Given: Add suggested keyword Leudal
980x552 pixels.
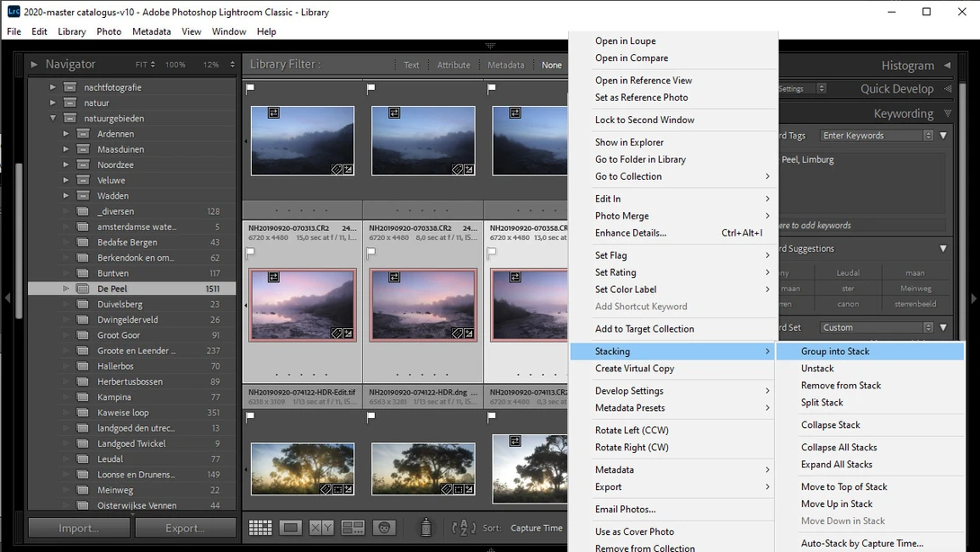Looking at the screenshot, I should click(848, 272).
